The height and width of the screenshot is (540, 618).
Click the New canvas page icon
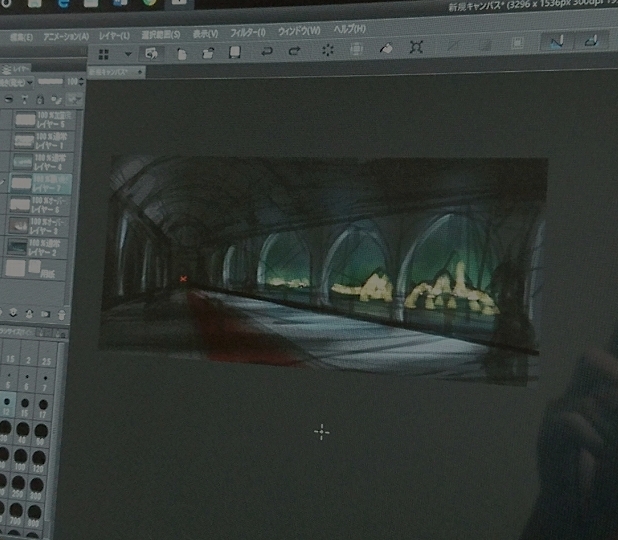[181, 53]
